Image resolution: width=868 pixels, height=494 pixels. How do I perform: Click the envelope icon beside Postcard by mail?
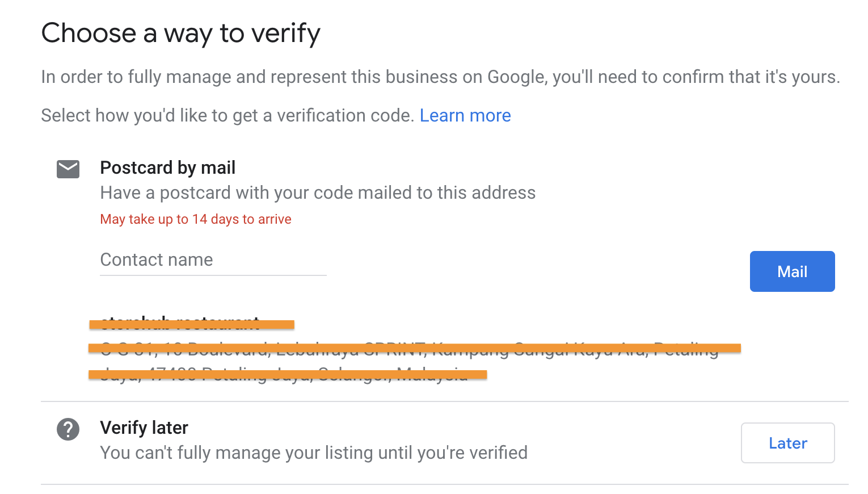pos(68,169)
